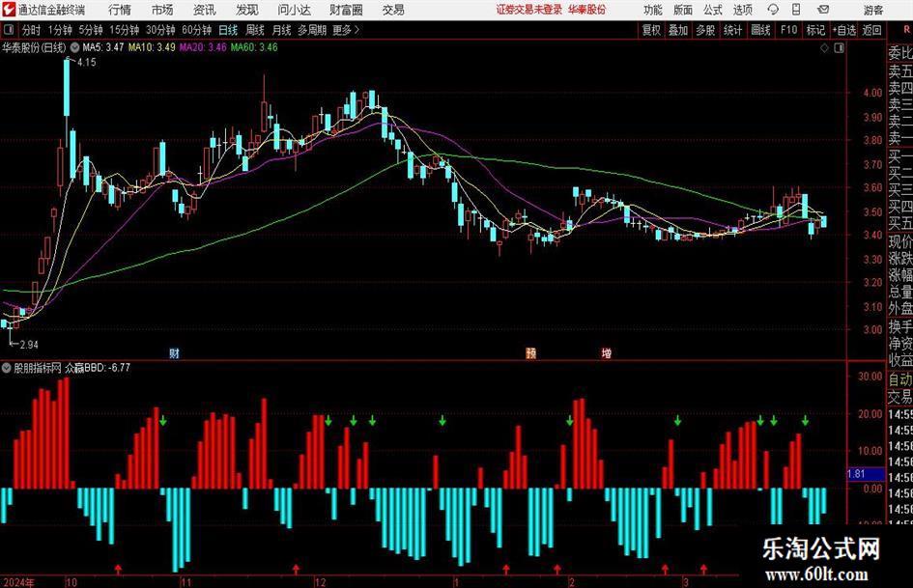This screenshot has height=588, width=913.
Task: Switch to 5分钟 period tab
Action: (90, 30)
